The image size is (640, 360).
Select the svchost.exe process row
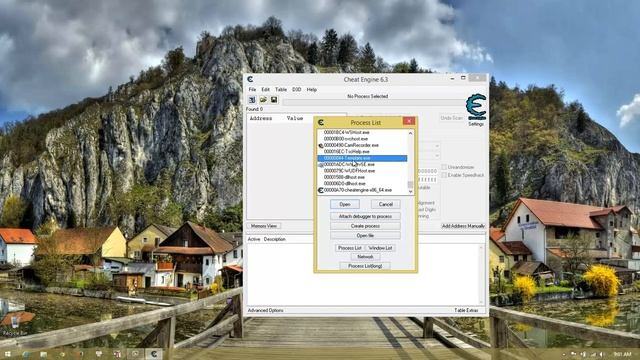(362, 139)
